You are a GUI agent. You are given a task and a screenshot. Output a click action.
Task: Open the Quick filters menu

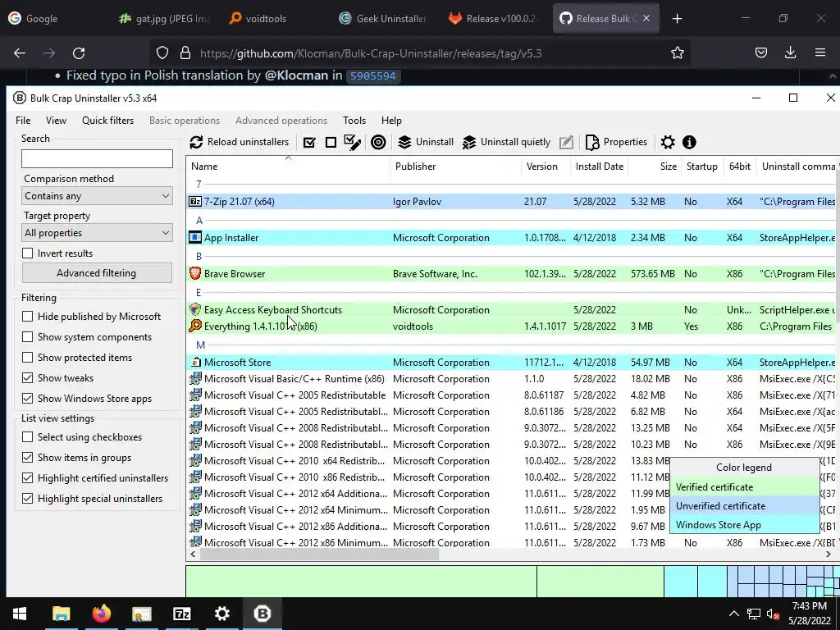tap(107, 121)
